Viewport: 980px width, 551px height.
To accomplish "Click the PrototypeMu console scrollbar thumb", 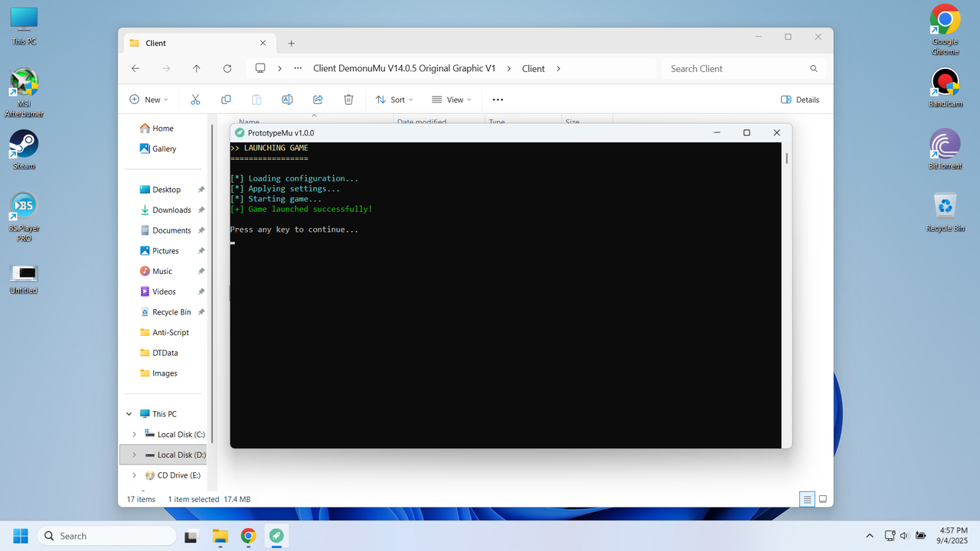I will [x=786, y=158].
